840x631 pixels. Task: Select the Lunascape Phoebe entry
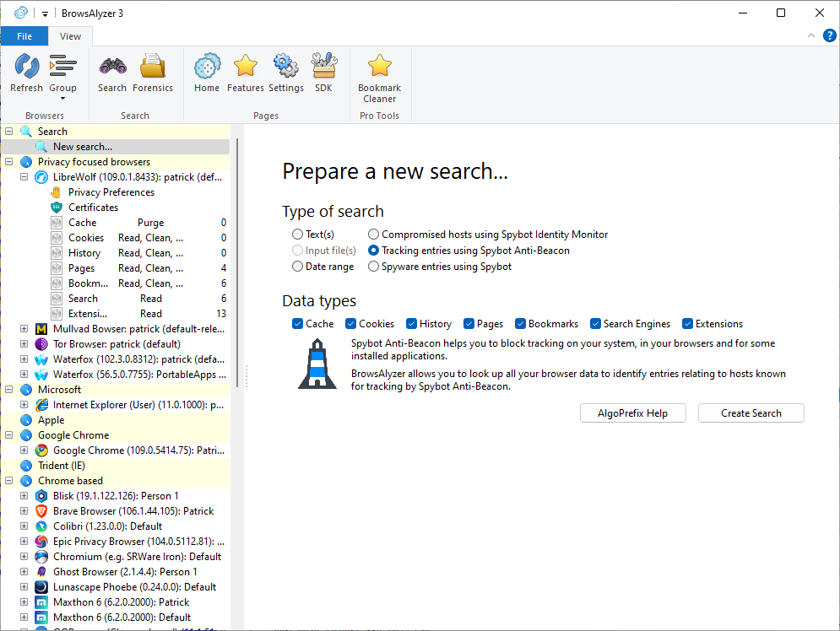coord(134,586)
